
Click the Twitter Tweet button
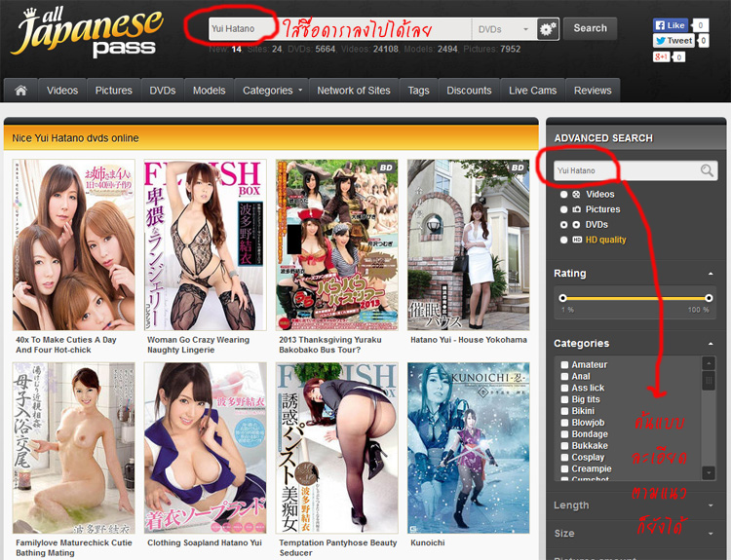coord(673,41)
